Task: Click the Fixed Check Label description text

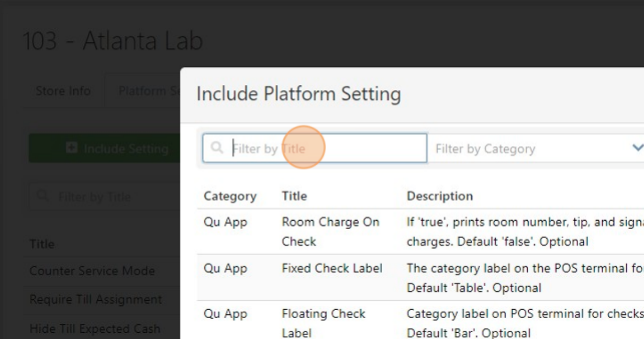Action: click(525, 278)
